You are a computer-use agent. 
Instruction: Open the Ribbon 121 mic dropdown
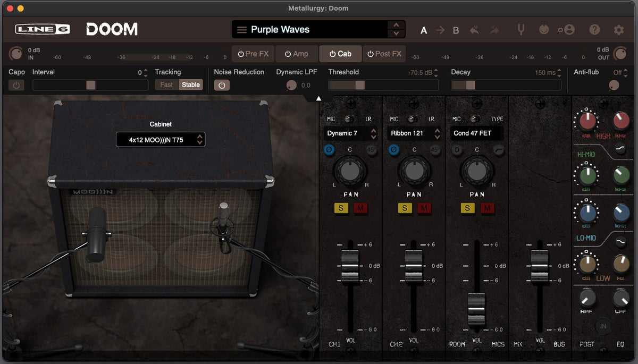[x=415, y=133]
